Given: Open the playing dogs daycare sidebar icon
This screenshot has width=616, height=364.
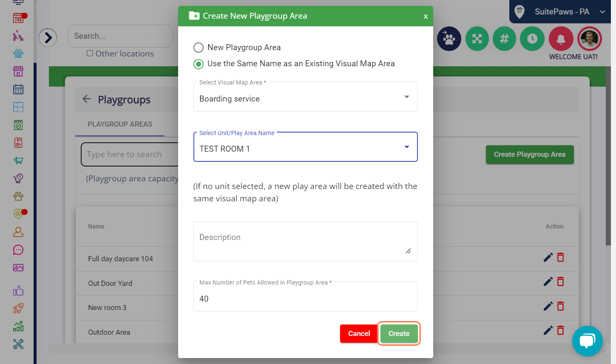Looking at the screenshot, I should [18, 36].
